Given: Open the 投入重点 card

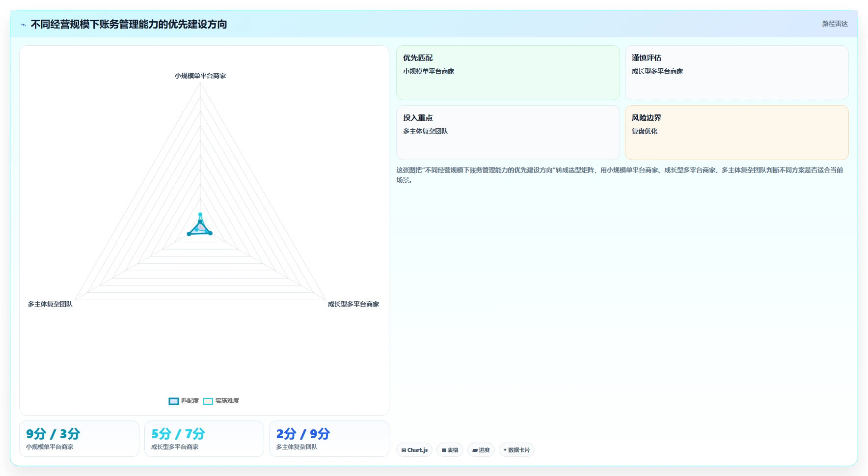Looking at the screenshot, I should 508,133.
